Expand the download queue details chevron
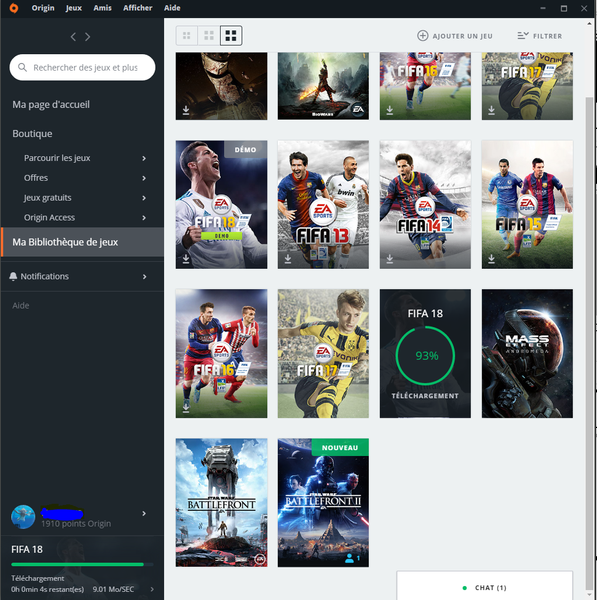This screenshot has height=600, width=597. (152, 589)
